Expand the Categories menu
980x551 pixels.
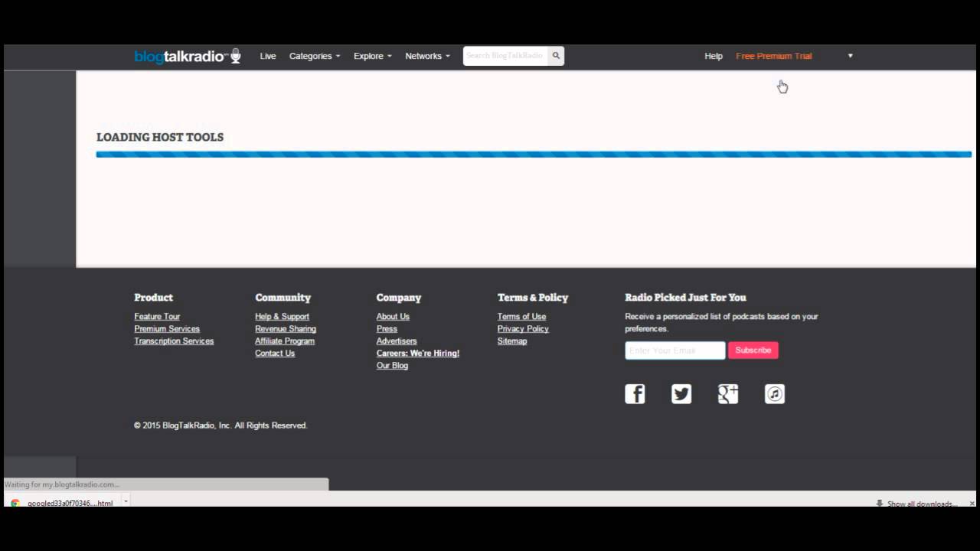pyautogui.click(x=315, y=56)
